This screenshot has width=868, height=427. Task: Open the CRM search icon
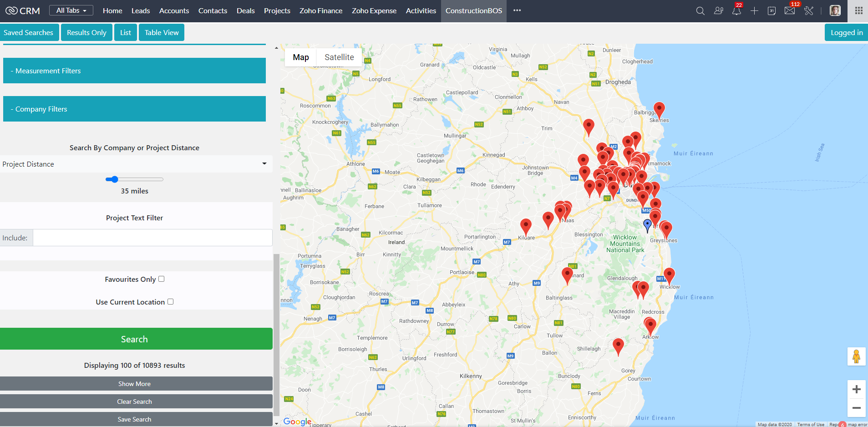pyautogui.click(x=700, y=11)
